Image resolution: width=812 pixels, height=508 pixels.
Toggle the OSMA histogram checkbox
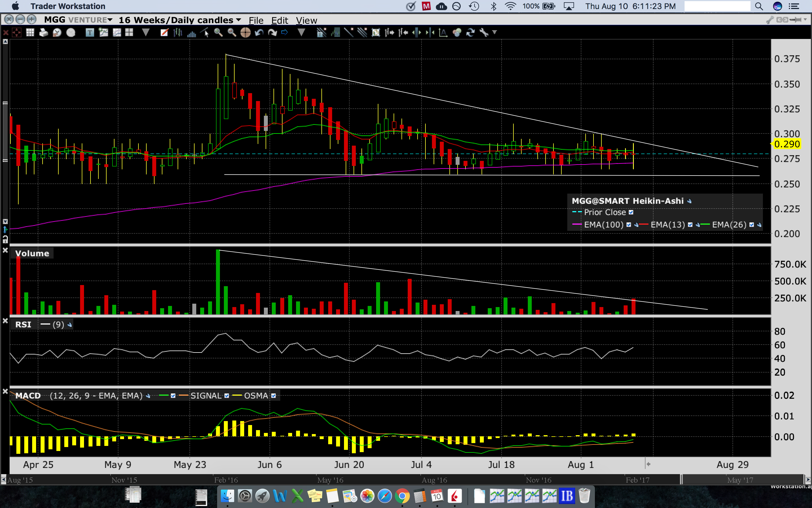pos(273,396)
